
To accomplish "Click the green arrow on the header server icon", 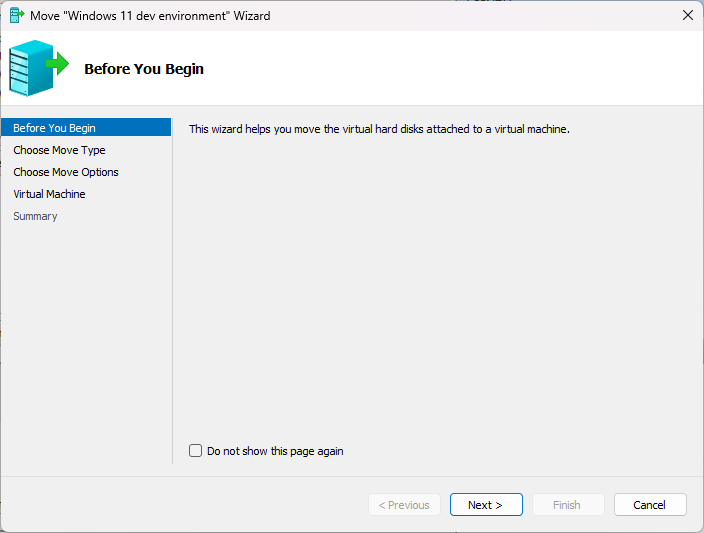I will (59, 65).
